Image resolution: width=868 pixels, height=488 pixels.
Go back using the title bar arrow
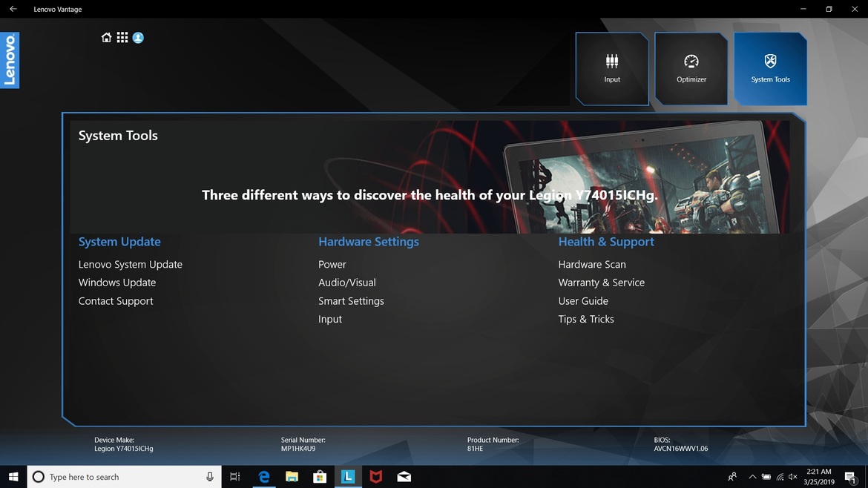pyautogui.click(x=13, y=9)
